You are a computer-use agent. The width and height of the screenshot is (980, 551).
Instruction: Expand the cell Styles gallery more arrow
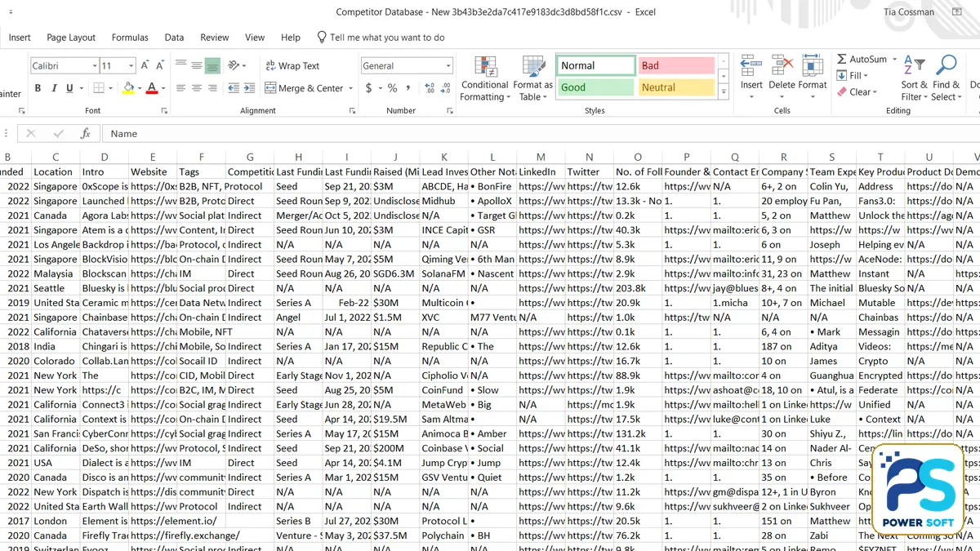click(724, 92)
